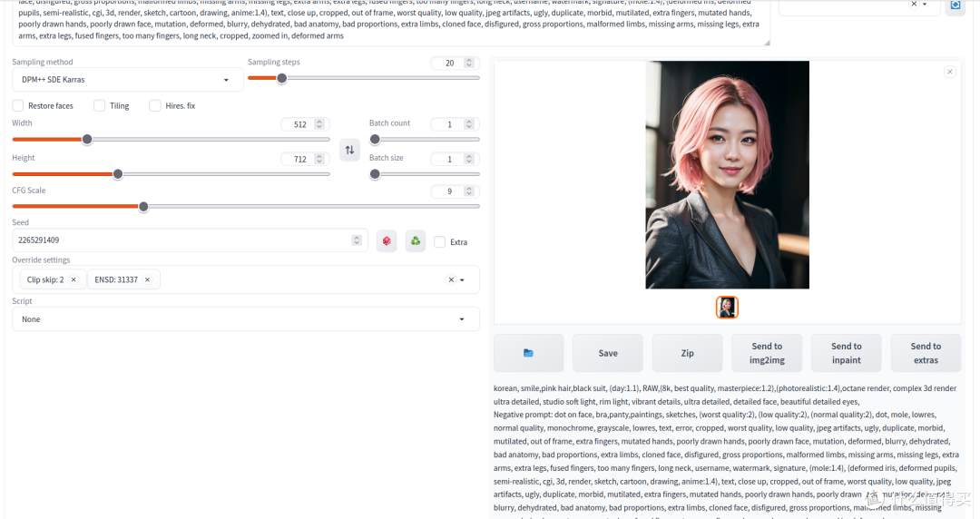
Task: Click the Height value field showing 712
Action: (x=305, y=160)
